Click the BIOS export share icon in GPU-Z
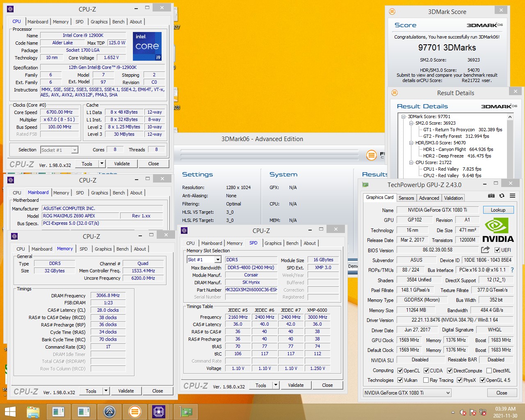The image size is (525, 420). (485, 249)
